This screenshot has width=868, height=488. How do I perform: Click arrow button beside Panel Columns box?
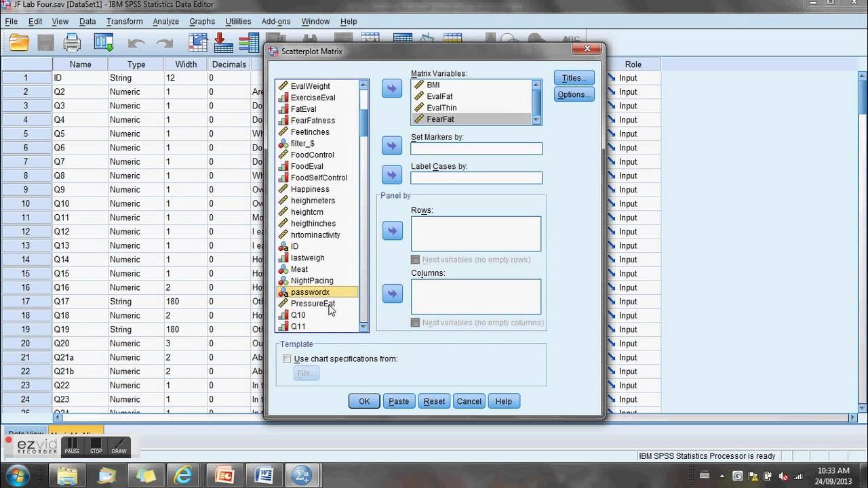pyautogui.click(x=392, y=293)
